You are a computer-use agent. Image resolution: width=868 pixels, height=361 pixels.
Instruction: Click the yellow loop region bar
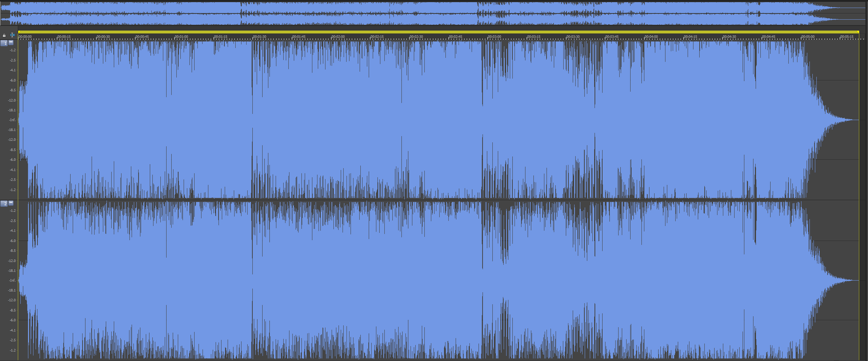point(436,32)
